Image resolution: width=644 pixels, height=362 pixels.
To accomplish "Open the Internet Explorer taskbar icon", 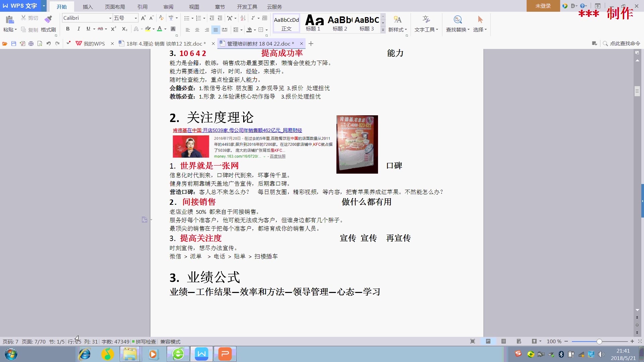I will point(85,354).
